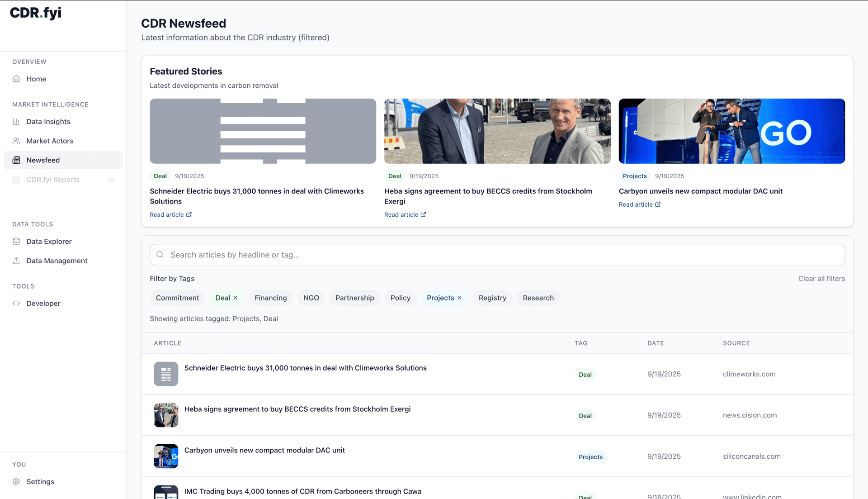The width and height of the screenshot is (868, 499).
Task: Open CDR.fyi Reports sidebar item
Action: pyautogui.click(x=53, y=180)
